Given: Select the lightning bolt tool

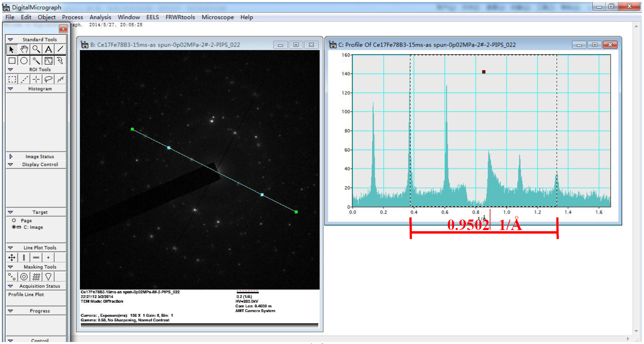Looking at the screenshot, I should (60, 61).
